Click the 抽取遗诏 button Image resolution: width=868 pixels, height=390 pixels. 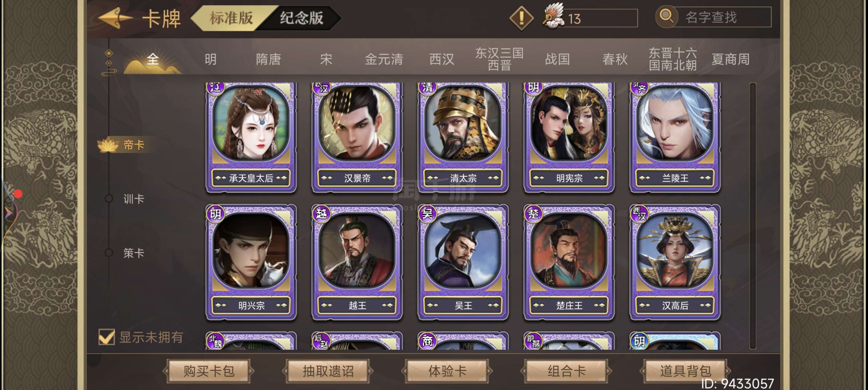coord(328,371)
